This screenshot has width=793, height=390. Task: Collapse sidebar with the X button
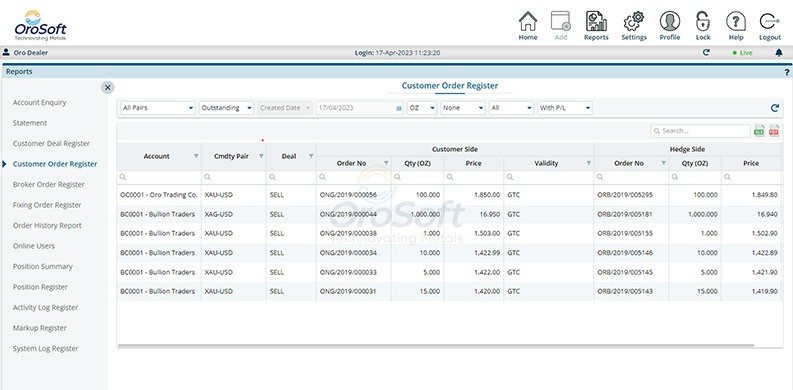point(108,88)
